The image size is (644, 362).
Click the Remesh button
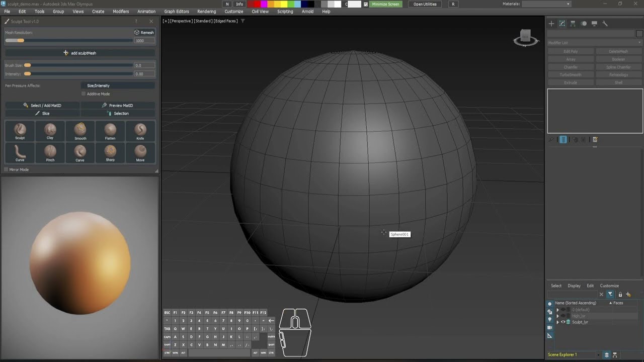tap(144, 32)
